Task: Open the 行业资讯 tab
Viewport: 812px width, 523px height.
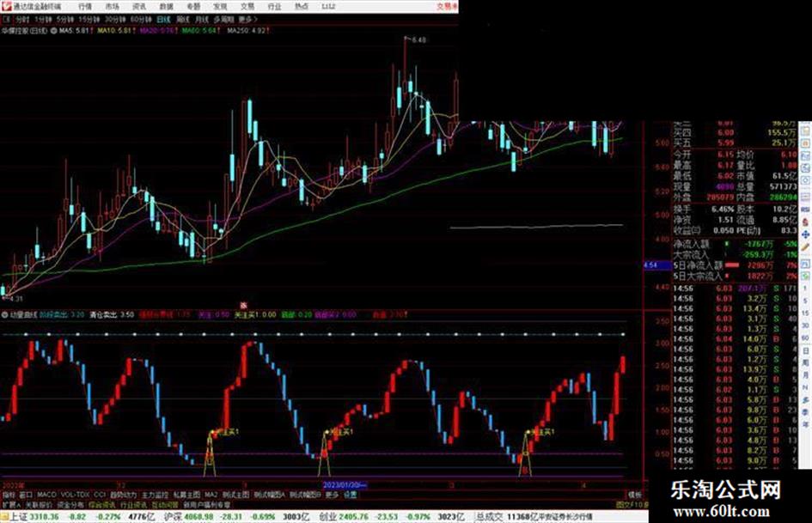Action: (133, 504)
